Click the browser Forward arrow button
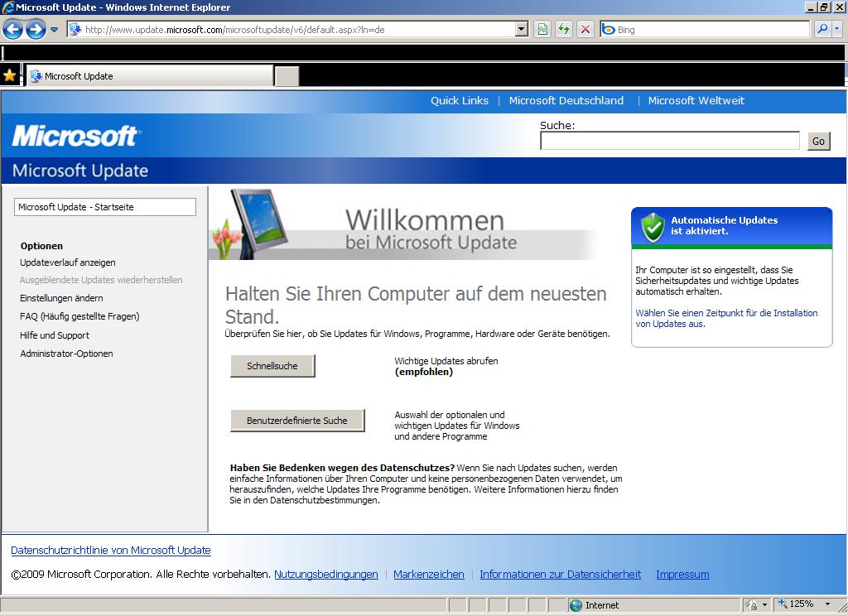 pyautogui.click(x=36, y=29)
